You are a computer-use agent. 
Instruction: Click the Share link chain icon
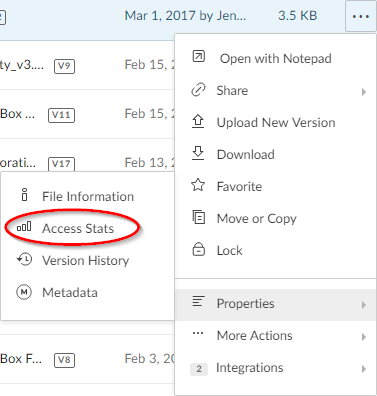(x=198, y=90)
